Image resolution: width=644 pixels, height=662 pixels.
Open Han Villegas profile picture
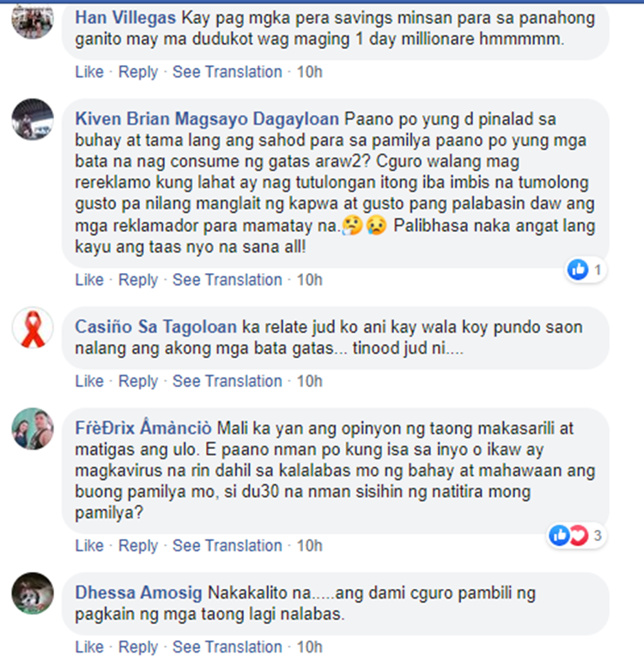(x=33, y=21)
